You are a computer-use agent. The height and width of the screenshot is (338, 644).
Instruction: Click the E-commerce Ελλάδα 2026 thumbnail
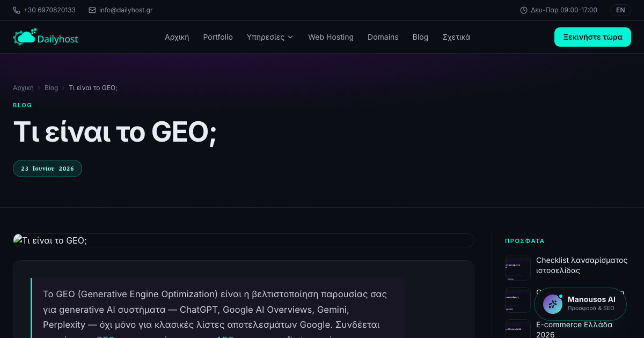tap(518, 329)
